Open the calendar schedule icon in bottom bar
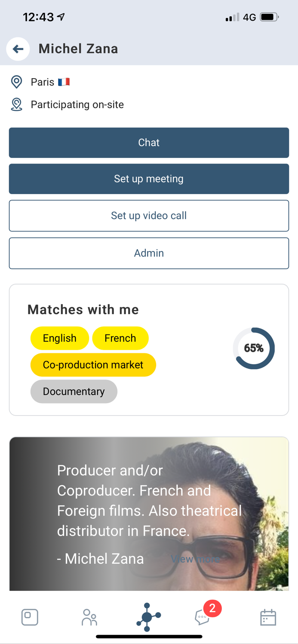Viewport: 298px width, 644px height. [x=268, y=617]
